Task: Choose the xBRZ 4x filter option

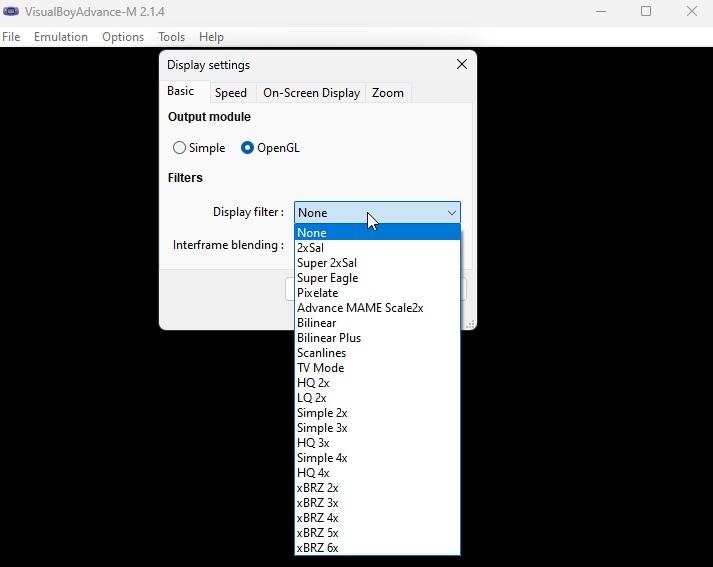Action: click(377, 517)
